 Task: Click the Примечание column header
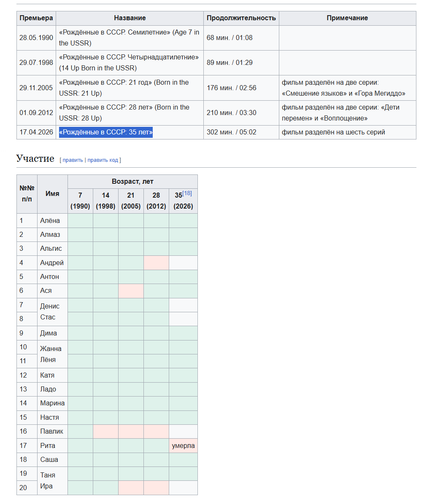pos(348,18)
